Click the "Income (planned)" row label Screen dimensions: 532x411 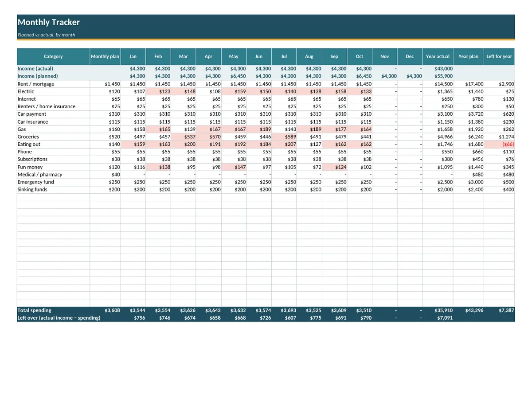(x=38, y=76)
